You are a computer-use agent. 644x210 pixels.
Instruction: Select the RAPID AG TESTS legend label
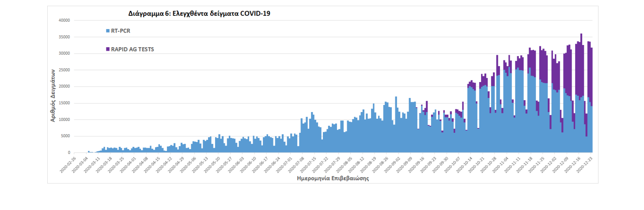[x=133, y=49]
